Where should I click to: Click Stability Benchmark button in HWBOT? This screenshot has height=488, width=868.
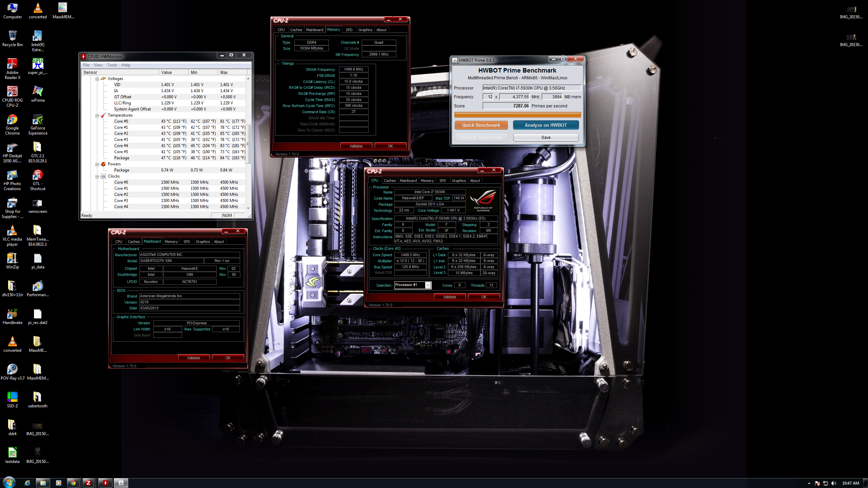pos(481,137)
